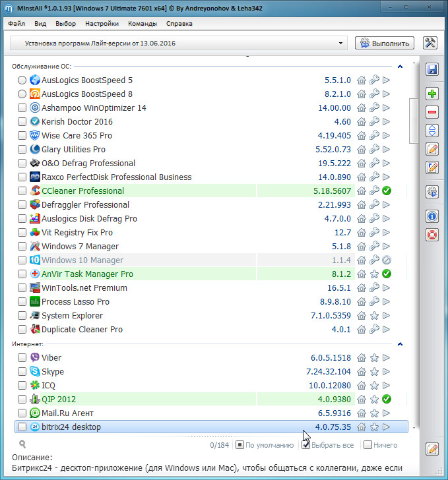Click Выбрать все option
Viewport: 448px width, 480px height.
tap(328, 445)
